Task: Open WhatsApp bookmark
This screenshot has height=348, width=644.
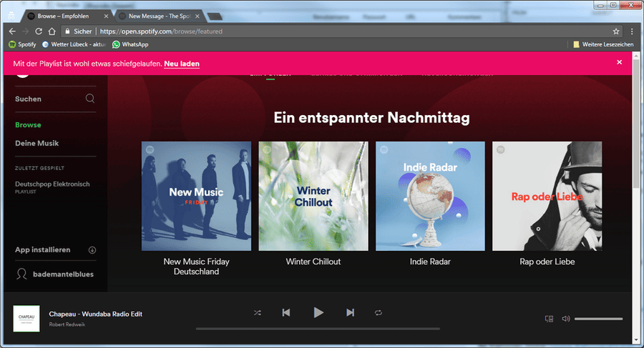Action: (x=130, y=44)
